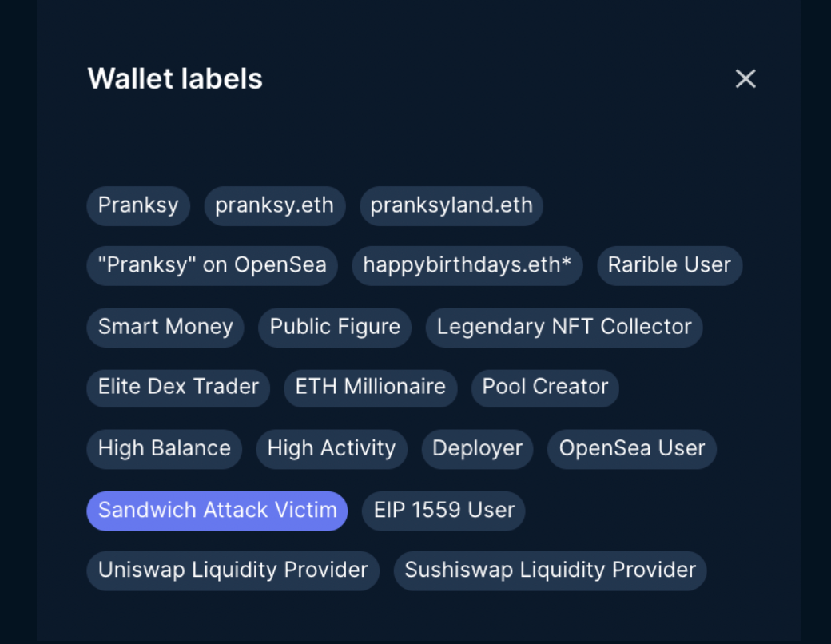Choose the Rarible User label
This screenshot has width=831, height=644.
tap(670, 265)
